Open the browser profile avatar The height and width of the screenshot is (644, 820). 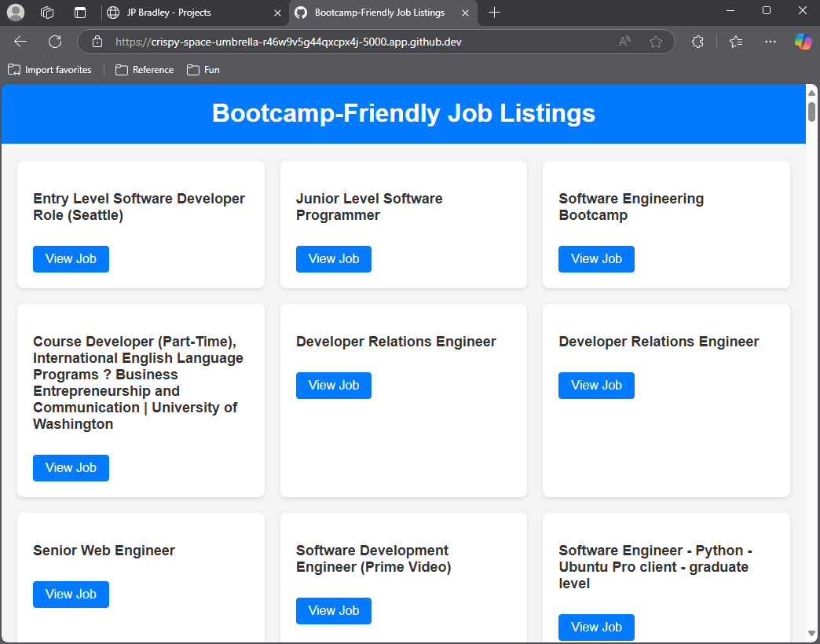pos(16,12)
